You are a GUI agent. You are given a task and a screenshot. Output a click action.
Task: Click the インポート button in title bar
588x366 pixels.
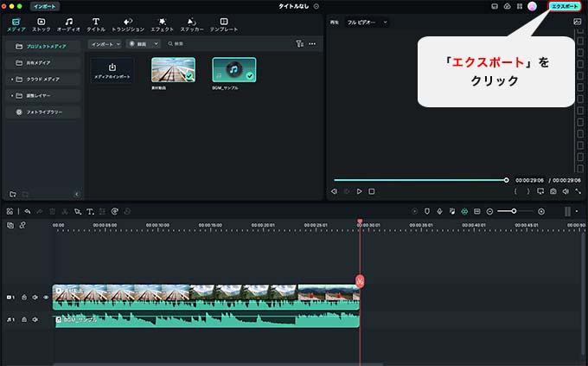(x=45, y=6)
